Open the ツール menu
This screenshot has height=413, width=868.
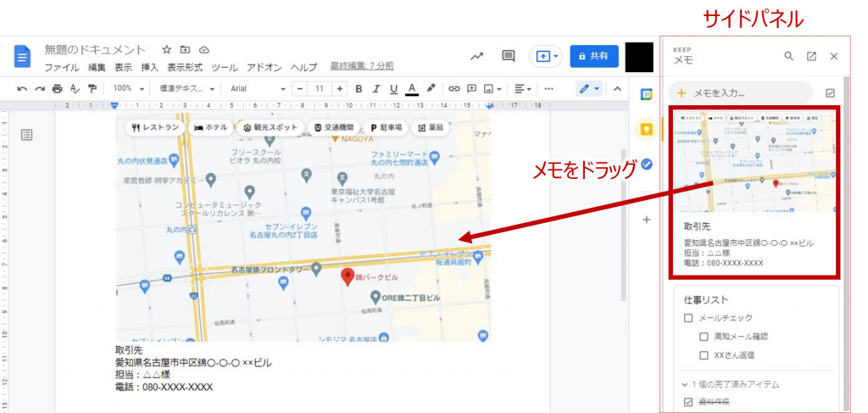click(224, 68)
